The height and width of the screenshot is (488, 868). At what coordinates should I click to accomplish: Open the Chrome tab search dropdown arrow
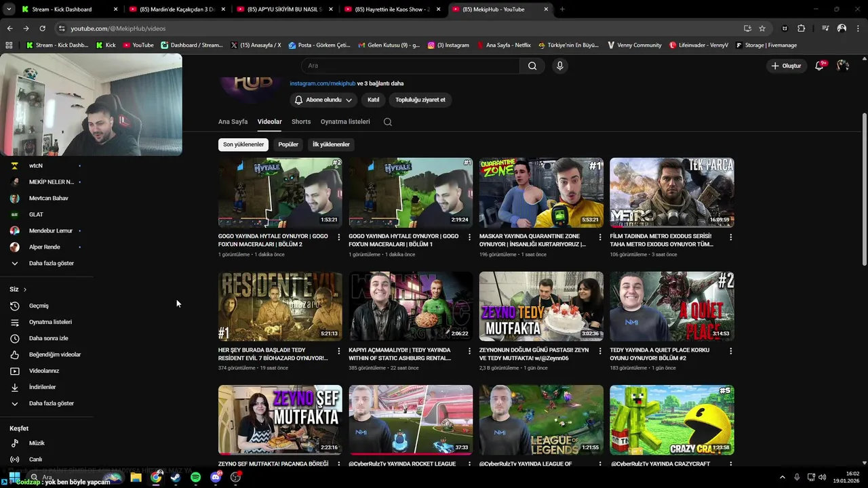click(x=9, y=9)
